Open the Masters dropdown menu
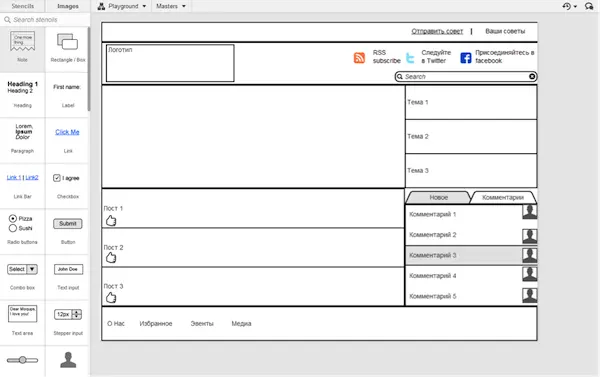 [171, 6]
